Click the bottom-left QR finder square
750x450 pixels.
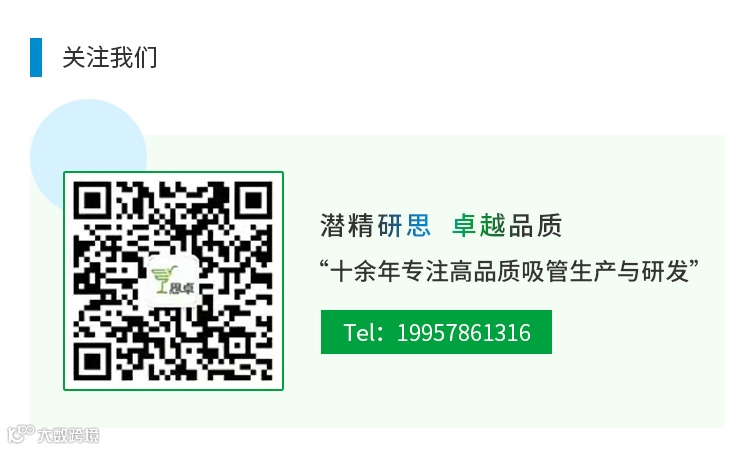93,361
